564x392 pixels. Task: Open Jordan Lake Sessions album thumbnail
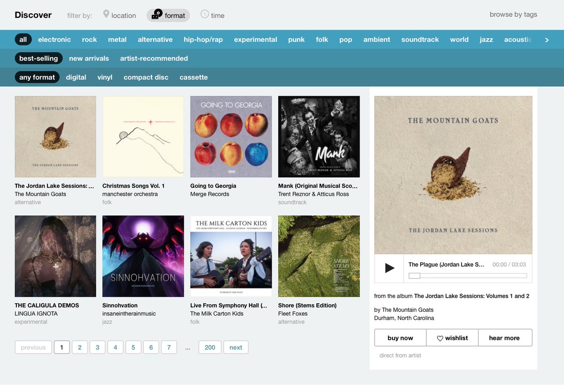(55, 137)
